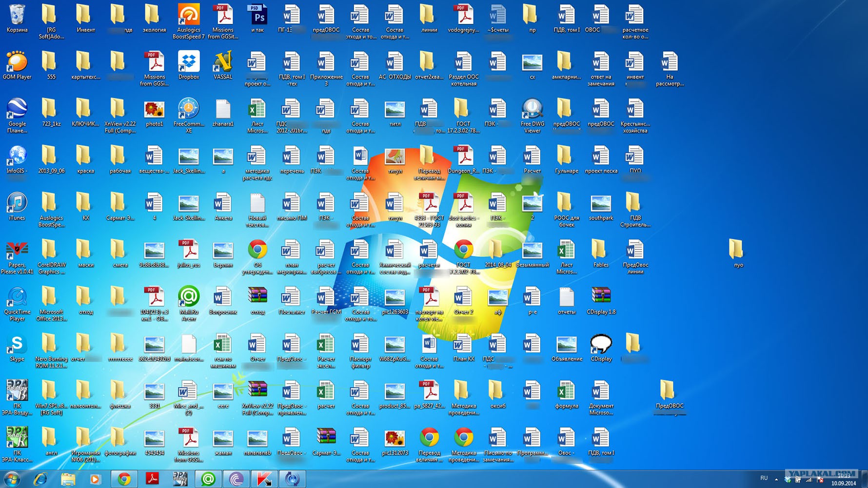The height and width of the screenshot is (488, 868).
Task: Open Windows Explorer from the taskbar
Action: [68, 479]
